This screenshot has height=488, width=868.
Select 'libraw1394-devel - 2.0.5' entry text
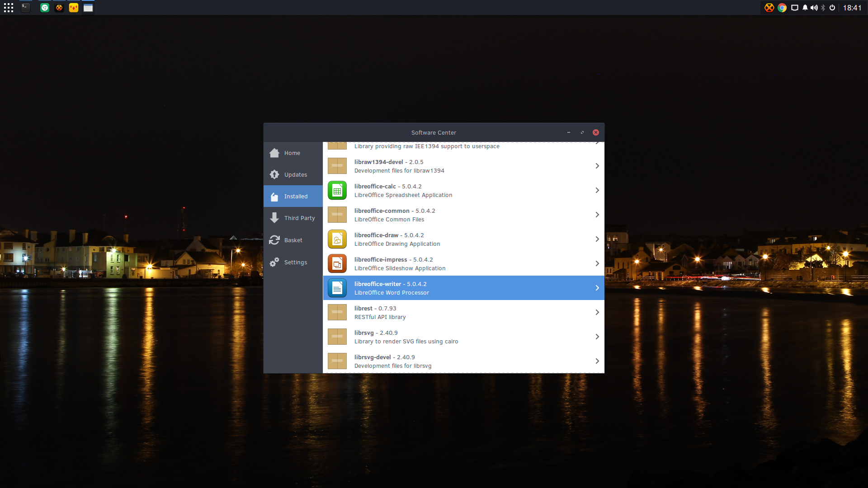click(389, 162)
